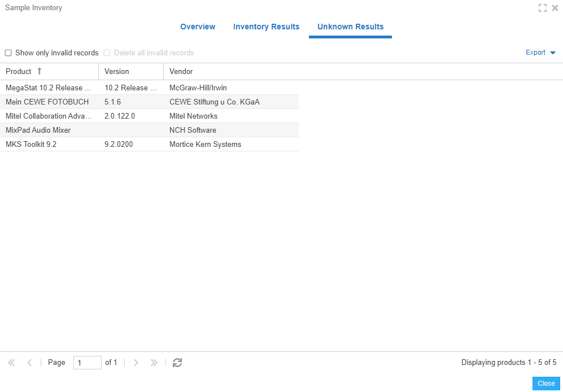Refresh the unknown results list

point(177,363)
